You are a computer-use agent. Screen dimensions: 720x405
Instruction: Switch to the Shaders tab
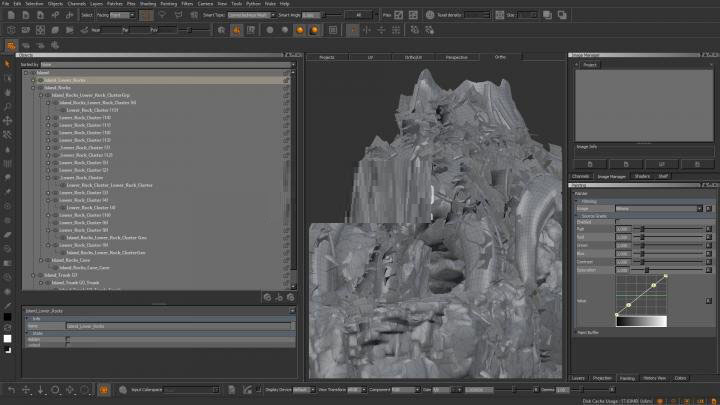(642, 176)
